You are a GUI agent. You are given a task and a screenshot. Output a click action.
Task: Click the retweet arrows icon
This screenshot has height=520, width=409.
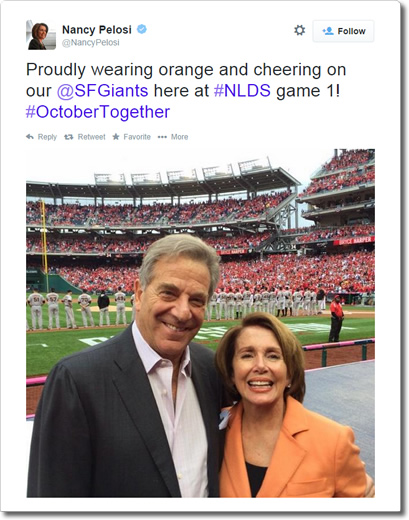tap(69, 137)
